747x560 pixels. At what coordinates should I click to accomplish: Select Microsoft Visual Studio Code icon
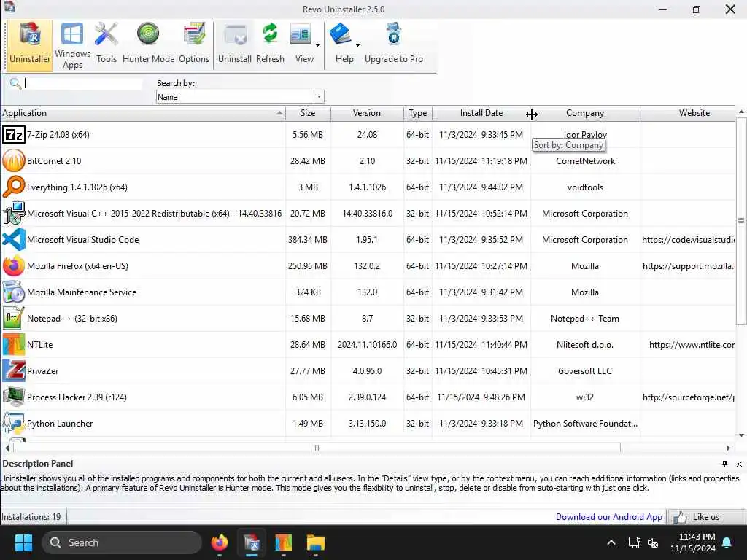[13, 239]
